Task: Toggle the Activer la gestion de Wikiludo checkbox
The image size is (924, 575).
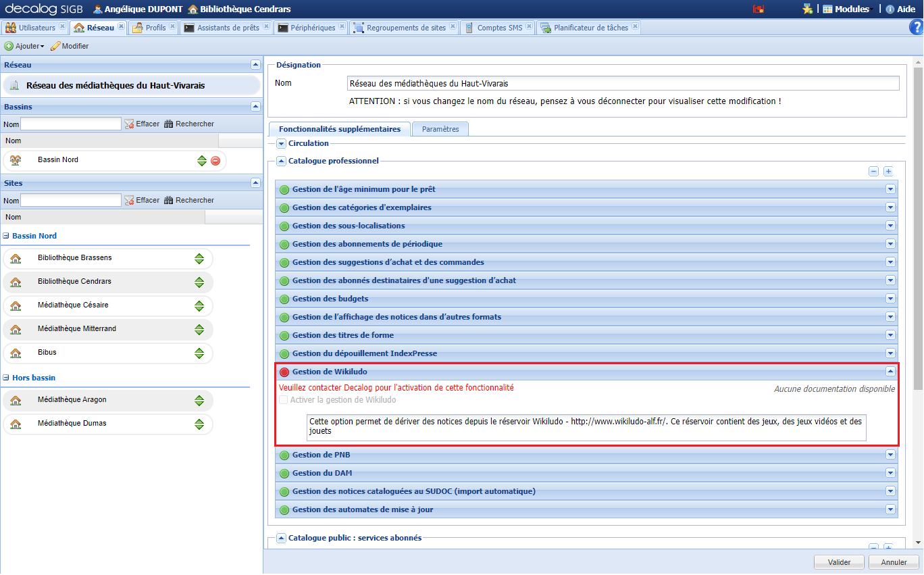Action: 284,400
